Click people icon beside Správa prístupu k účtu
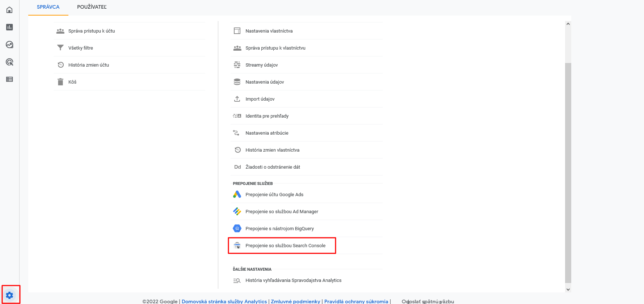This screenshot has width=644, height=304. 60,31
